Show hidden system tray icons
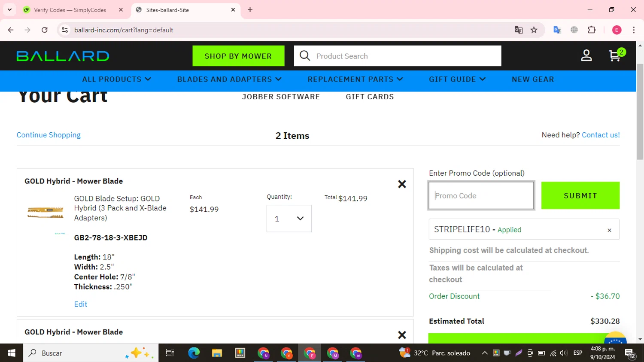The height and width of the screenshot is (362, 644). click(485, 353)
